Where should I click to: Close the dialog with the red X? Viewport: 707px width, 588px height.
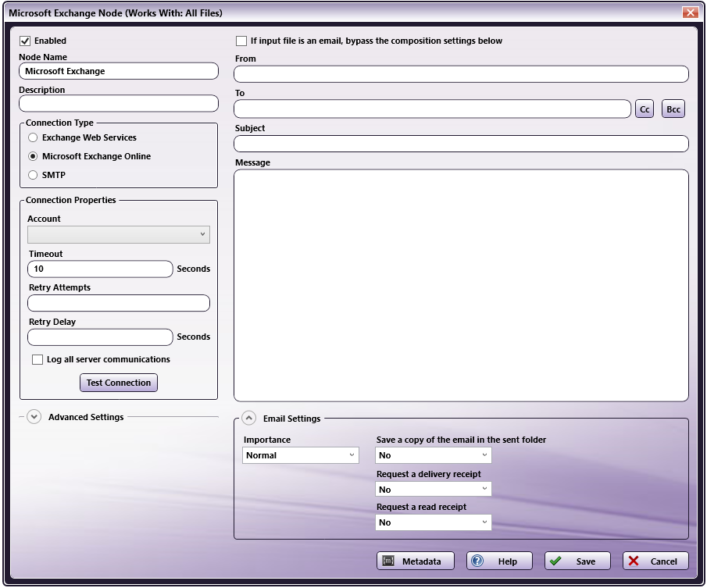690,12
